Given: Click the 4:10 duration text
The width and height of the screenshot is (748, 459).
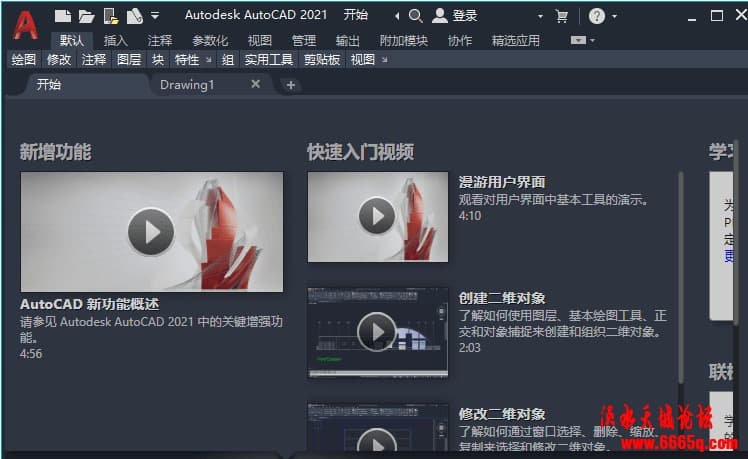Looking at the screenshot, I should click(x=470, y=216).
